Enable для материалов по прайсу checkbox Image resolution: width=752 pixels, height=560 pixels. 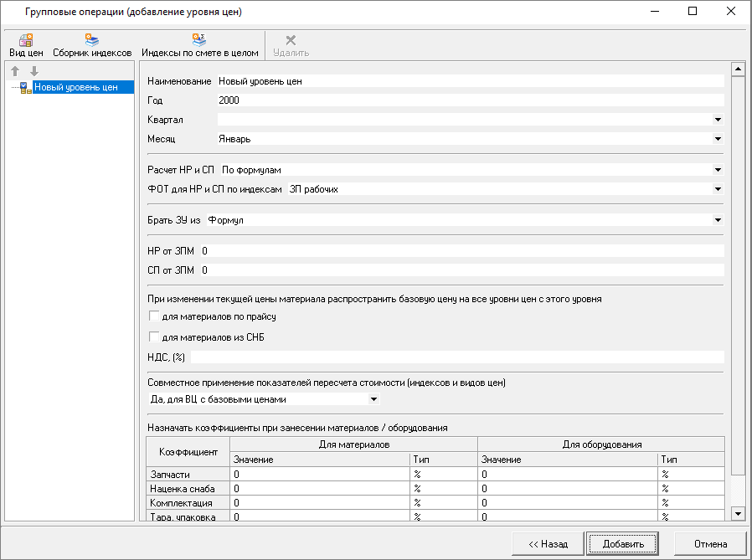pyautogui.click(x=154, y=316)
